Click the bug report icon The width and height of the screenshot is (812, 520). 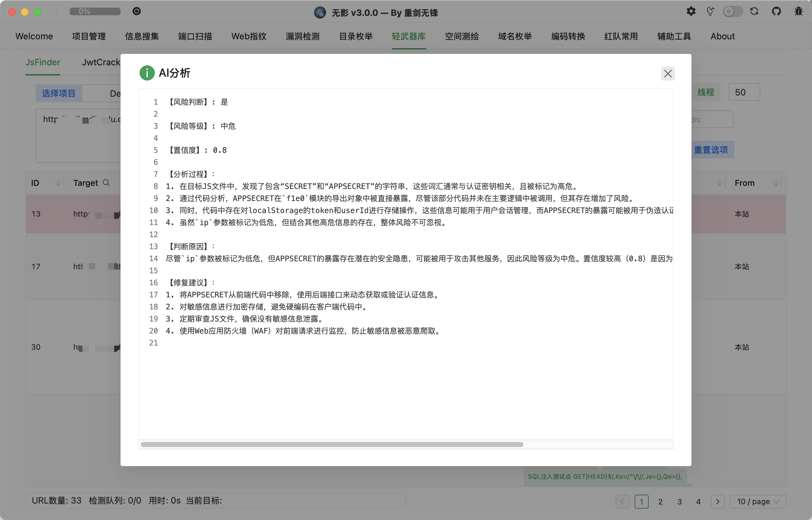point(798,11)
